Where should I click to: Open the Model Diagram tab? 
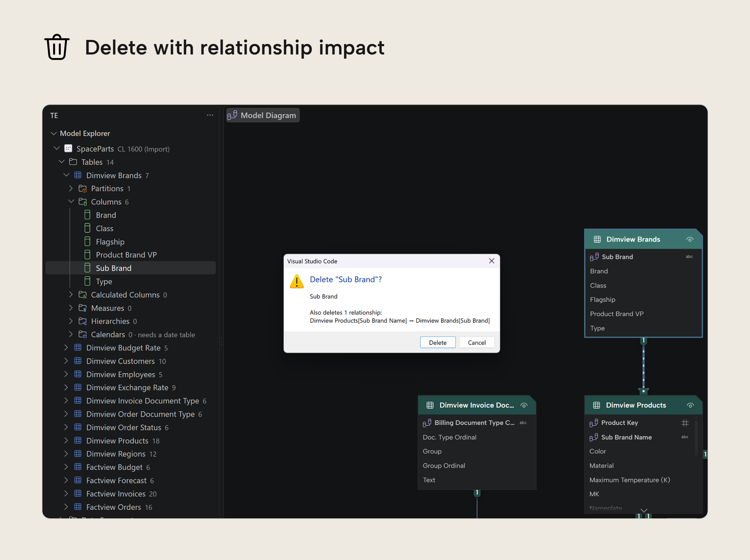point(263,115)
